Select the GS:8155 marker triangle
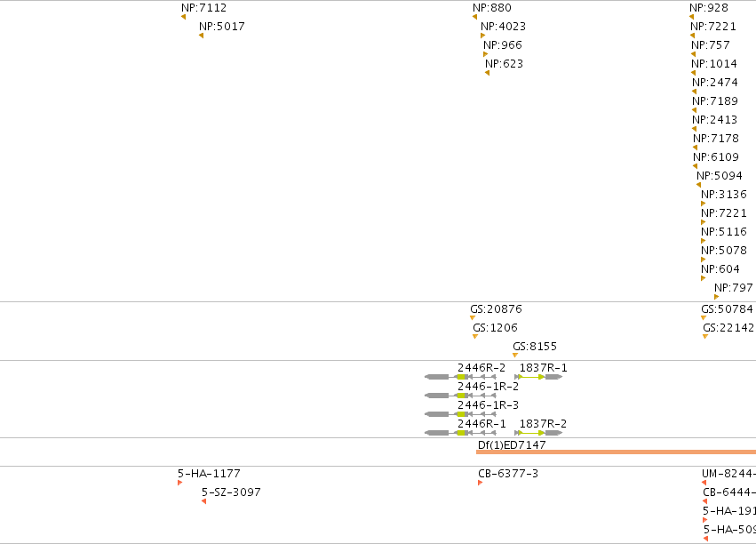Viewport: 756px width, 544px height. (515, 356)
